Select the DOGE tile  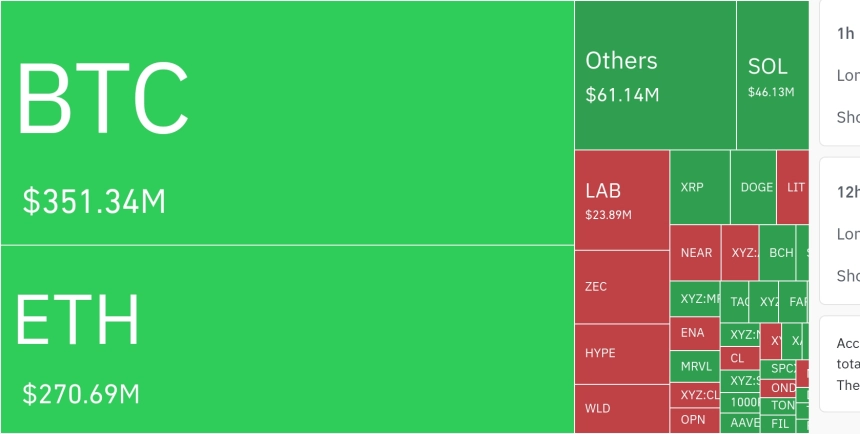754,187
